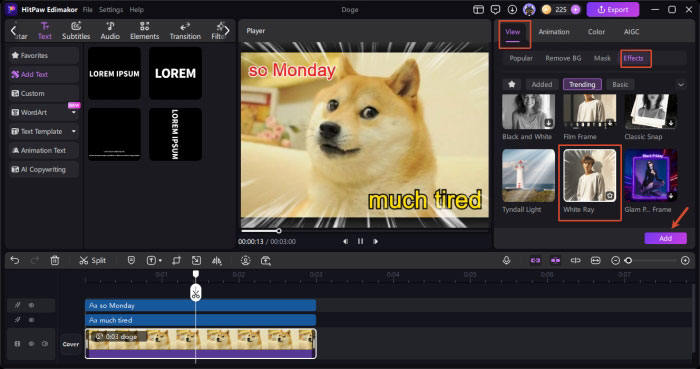Open Animation Text category
This screenshot has width=700, height=369.
44,150
